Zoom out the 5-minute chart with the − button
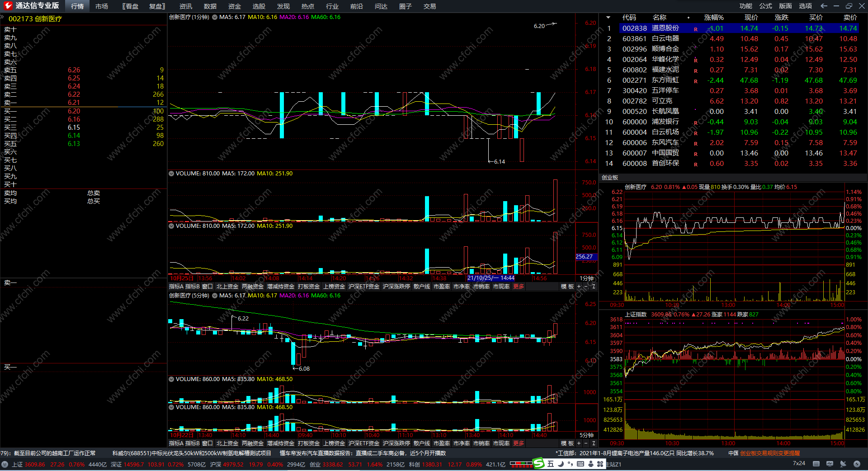The width and height of the screenshot is (868, 471). click(x=586, y=443)
